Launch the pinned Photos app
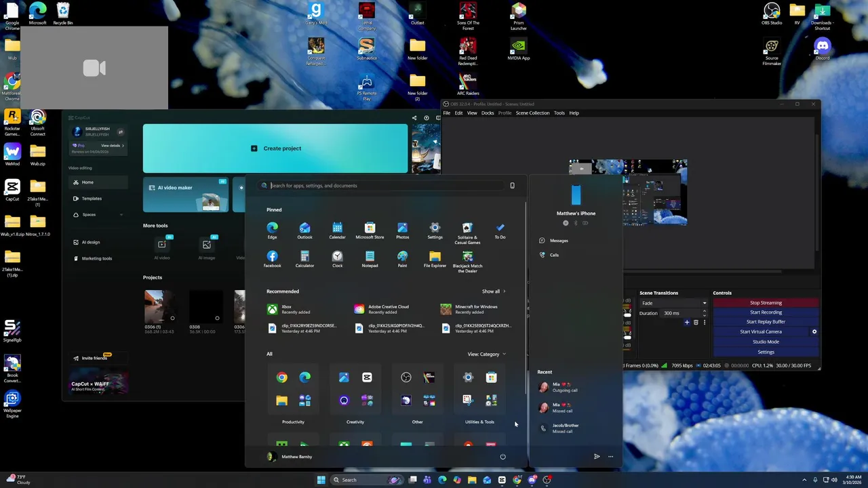The width and height of the screenshot is (868, 488). pos(402,230)
